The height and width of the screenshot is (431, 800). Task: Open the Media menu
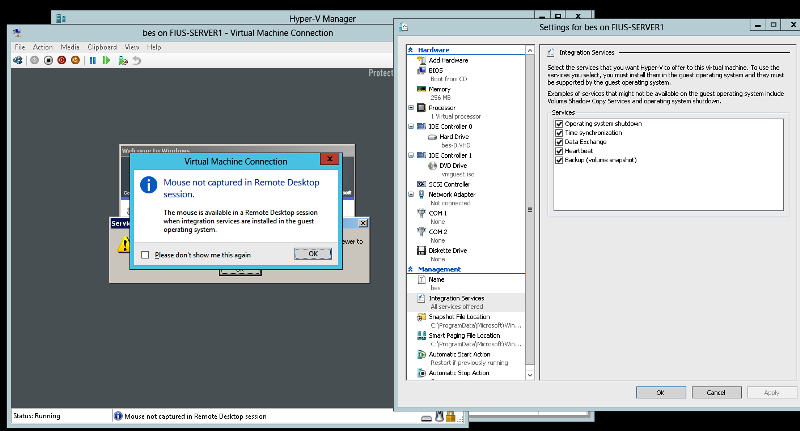click(x=70, y=47)
